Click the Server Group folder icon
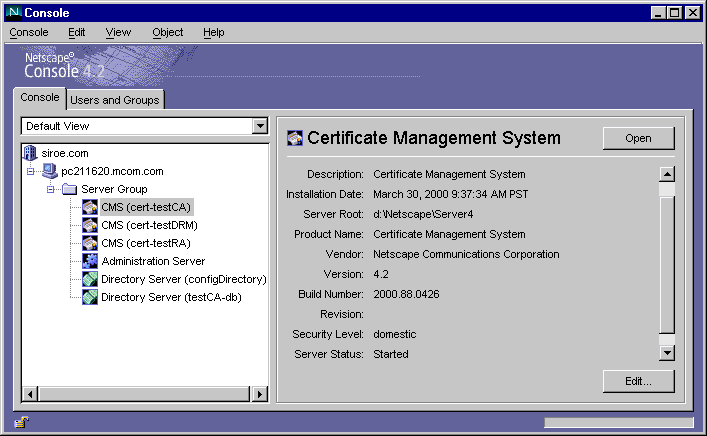This screenshot has height=436, width=707. click(69, 189)
